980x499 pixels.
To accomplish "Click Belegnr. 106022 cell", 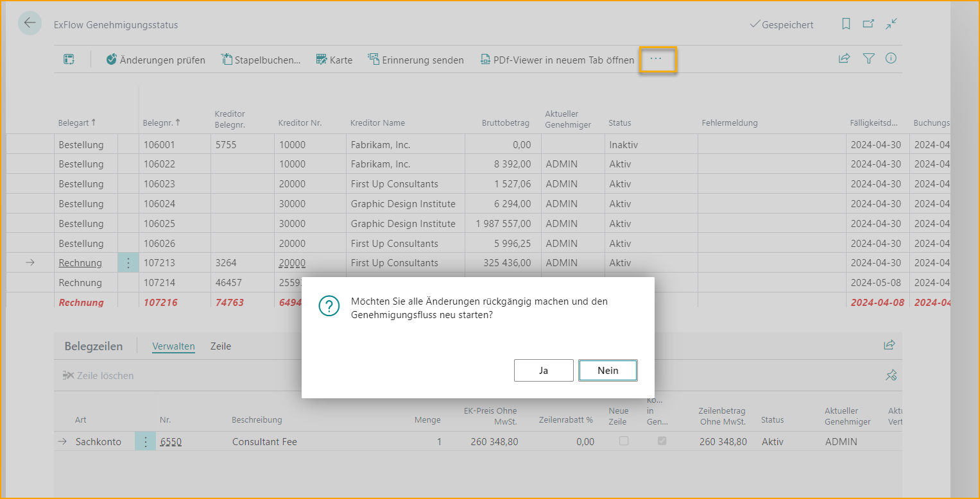I will pyautogui.click(x=175, y=164).
